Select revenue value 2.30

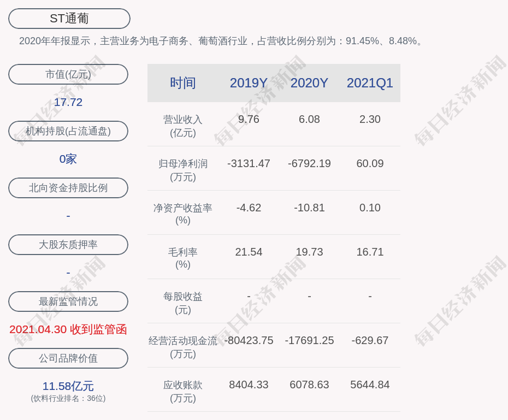point(370,119)
